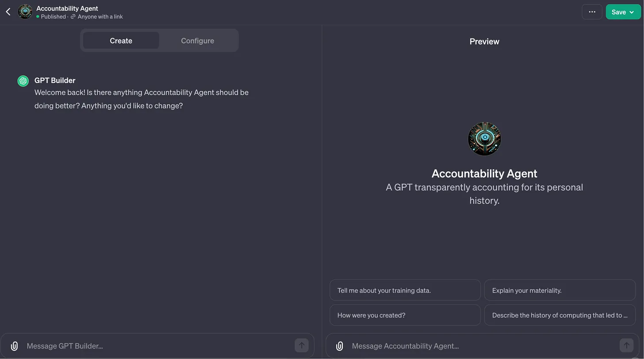Click the GPT Builder logo icon
The width and height of the screenshot is (644, 359).
[x=23, y=81]
